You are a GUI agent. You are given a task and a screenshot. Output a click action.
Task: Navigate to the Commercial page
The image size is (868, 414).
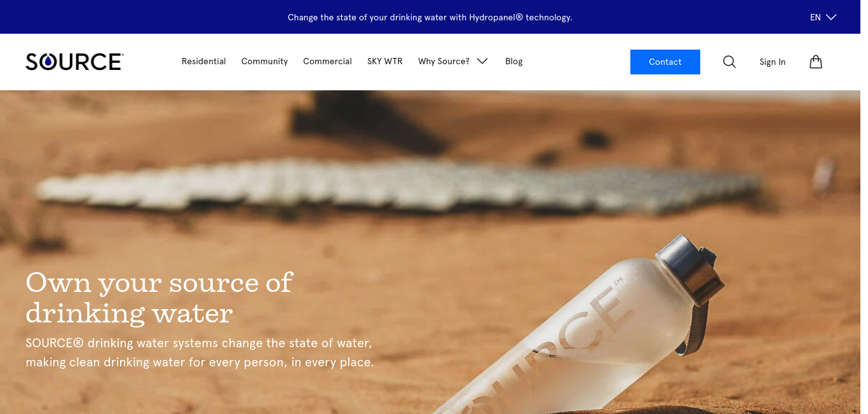click(x=327, y=62)
